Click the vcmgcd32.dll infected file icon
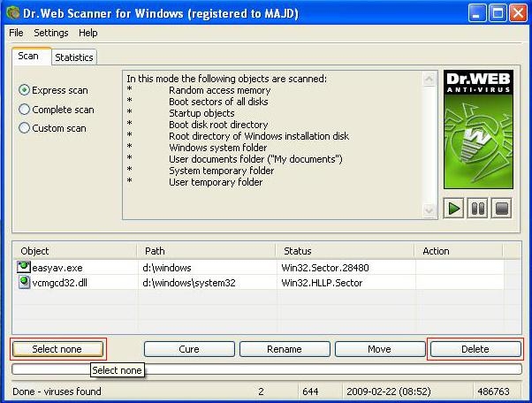Image resolution: width=532 pixels, height=403 pixels. tap(24, 282)
